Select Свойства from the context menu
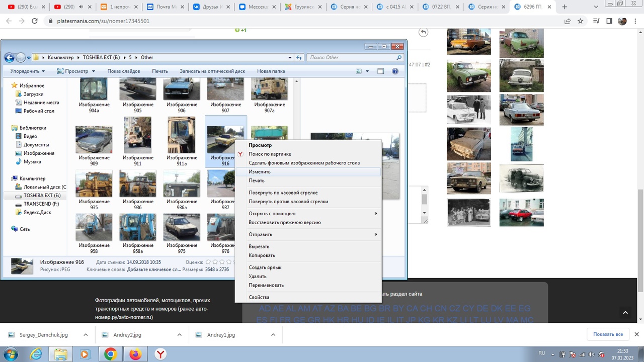Image resolution: width=644 pixels, height=362 pixels. tap(259, 297)
